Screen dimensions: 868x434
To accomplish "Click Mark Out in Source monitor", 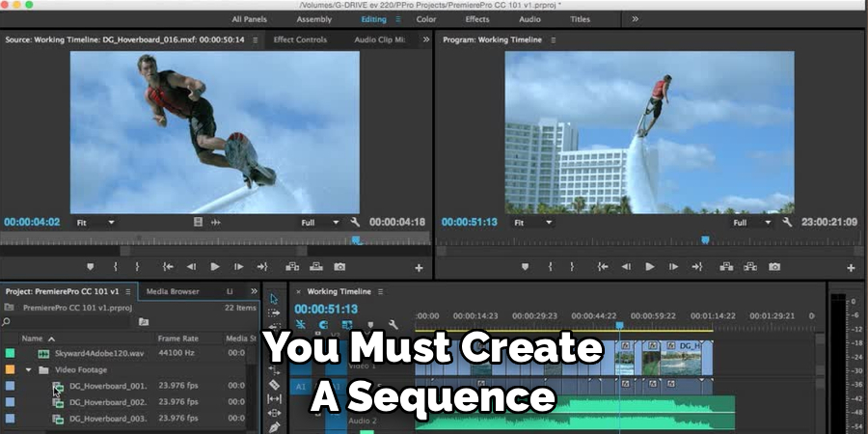I will click(137, 267).
